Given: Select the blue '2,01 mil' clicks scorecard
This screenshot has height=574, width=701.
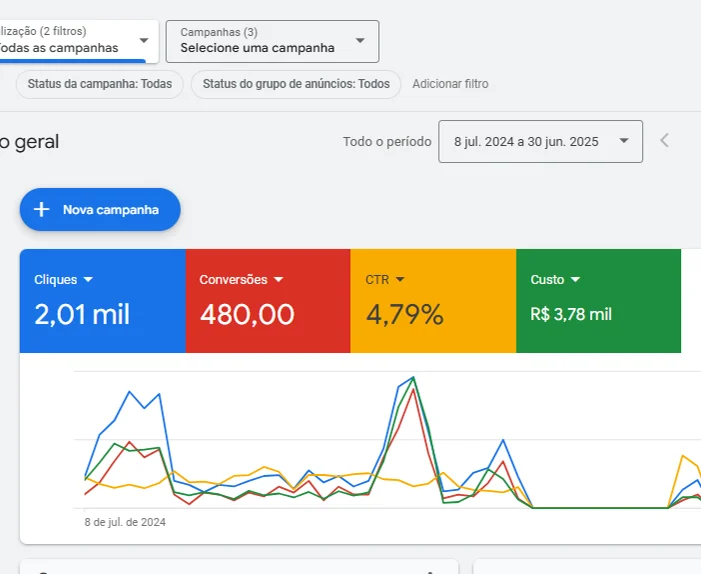Looking at the screenshot, I should tap(103, 301).
